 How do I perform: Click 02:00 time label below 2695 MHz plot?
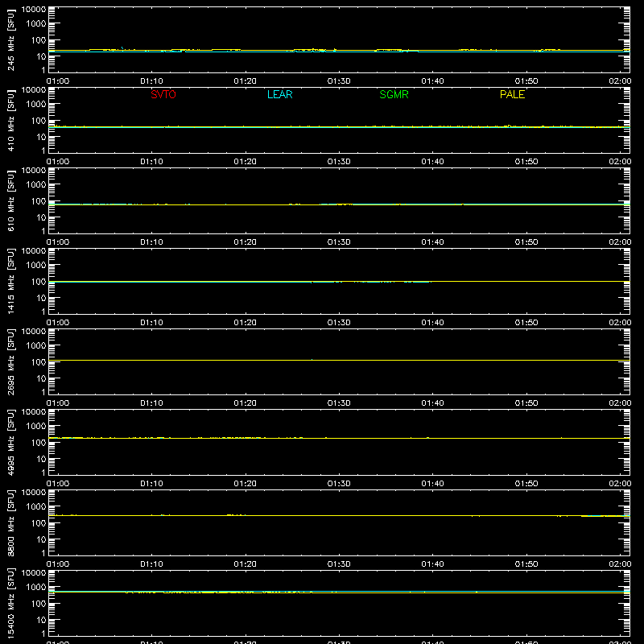coord(620,403)
